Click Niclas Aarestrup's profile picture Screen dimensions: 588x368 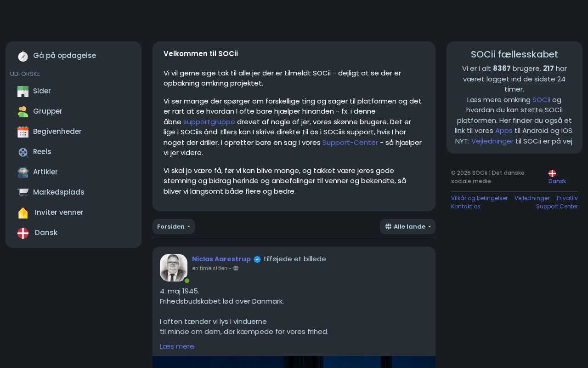[x=174, y=268]
